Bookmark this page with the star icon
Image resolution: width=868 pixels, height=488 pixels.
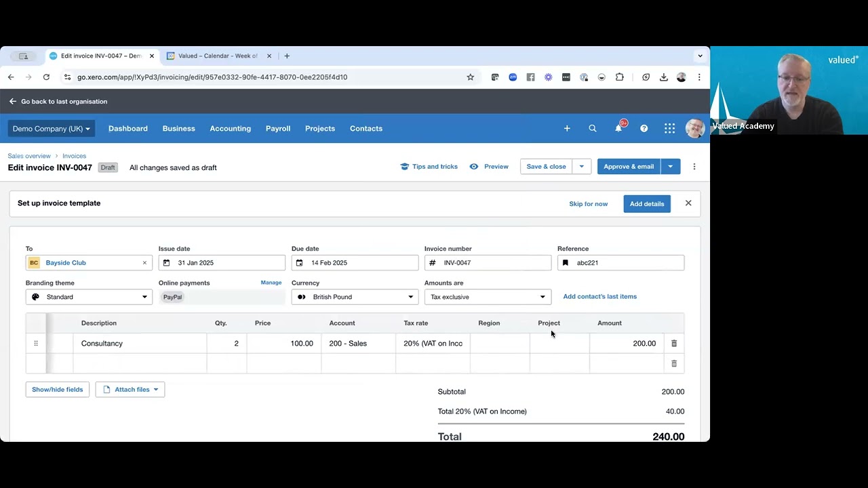470,77
